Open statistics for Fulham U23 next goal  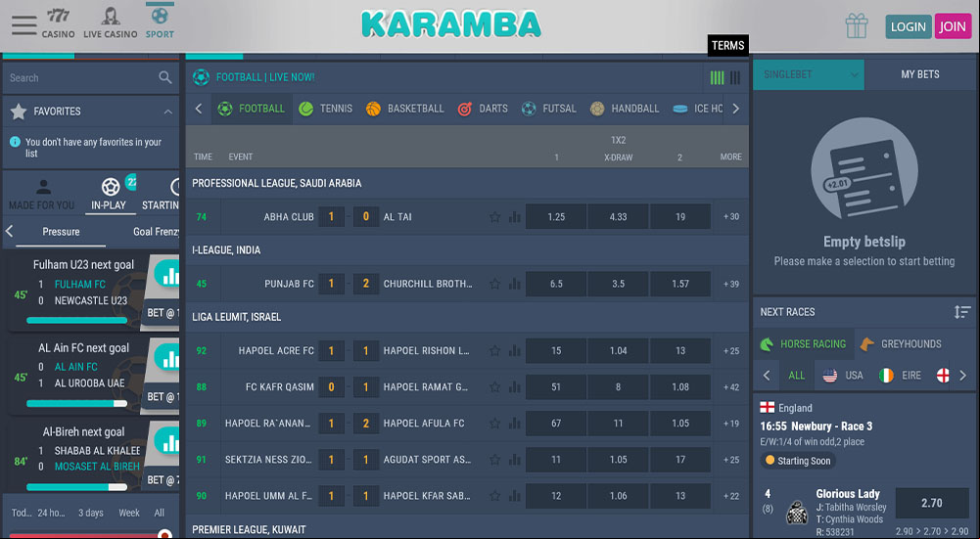pos(166,275)
